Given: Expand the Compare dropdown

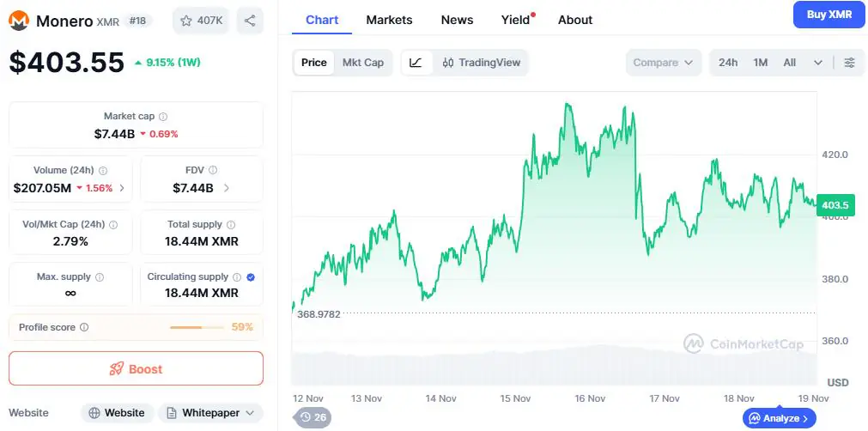Looking at the screenshot, I should coord(664,63).
